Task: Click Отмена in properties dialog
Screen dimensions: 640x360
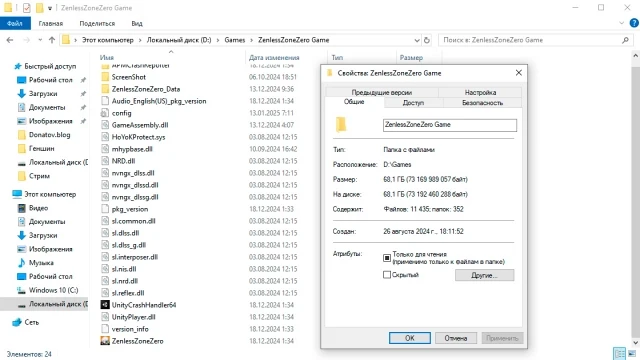Action: click(x=456, y=338)
